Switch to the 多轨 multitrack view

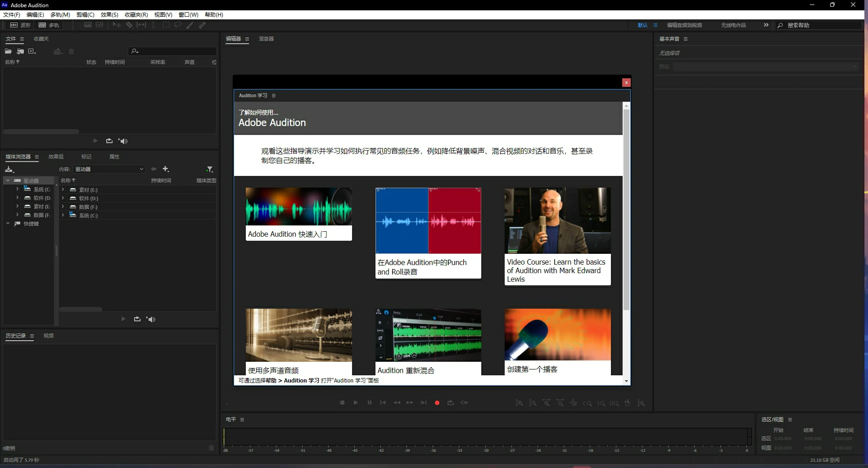[49, 25]
